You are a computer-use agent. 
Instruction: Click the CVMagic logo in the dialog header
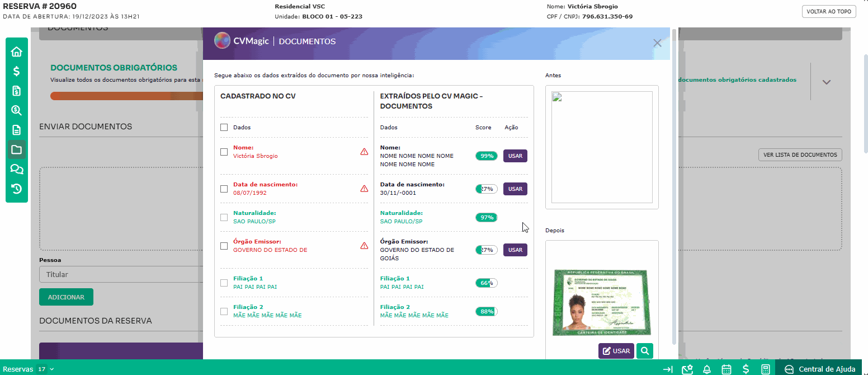242,41
